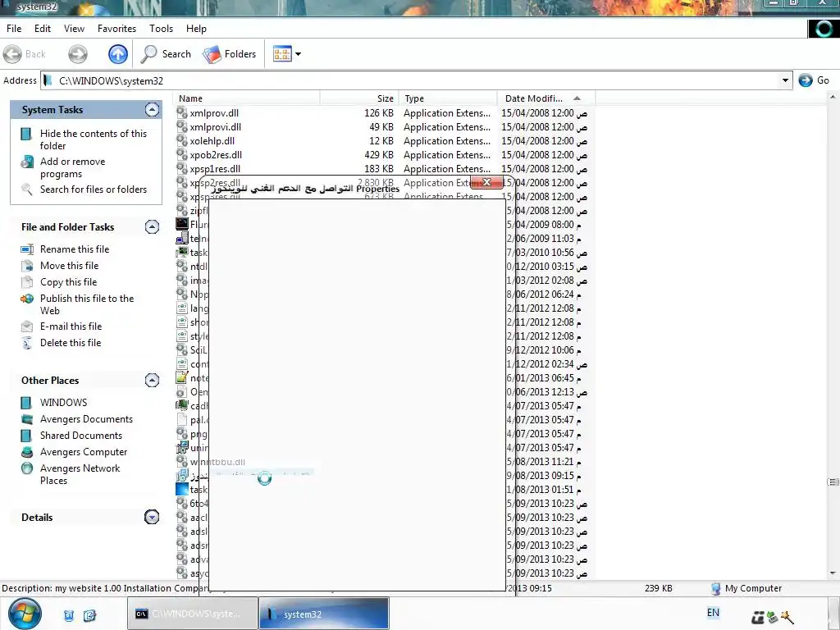Switch to the C:\WINDOWS\syste... command prompt taskbar button
The width and height of the screenshot is (840, 630).
tap(193, 614)
